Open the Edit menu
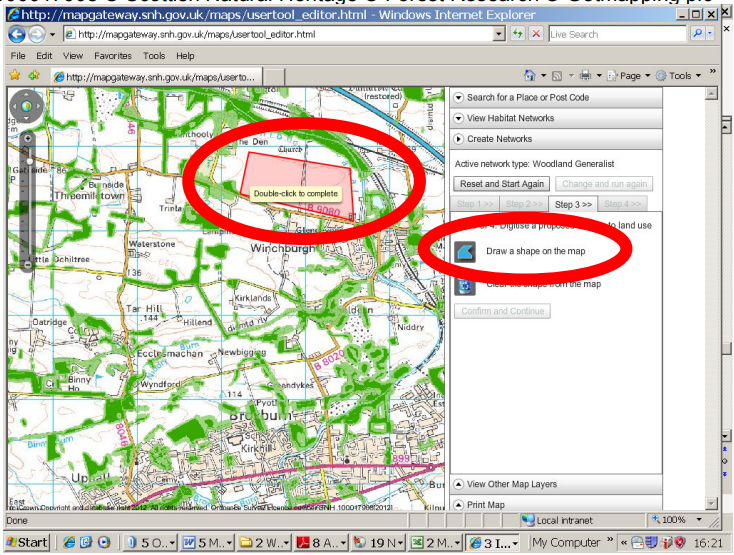 point(44,56)
